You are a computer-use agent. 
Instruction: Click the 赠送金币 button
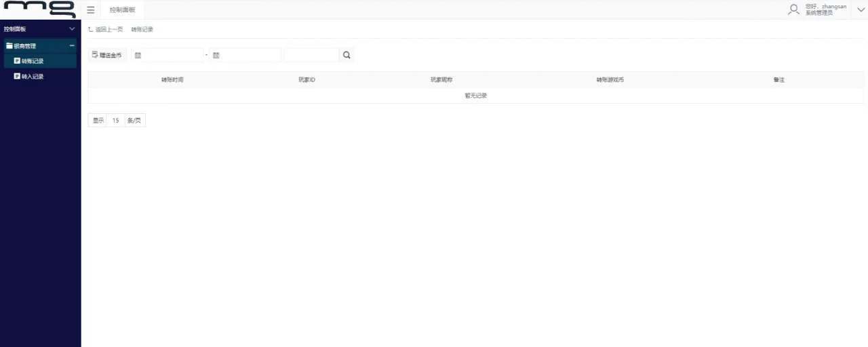tap(107, 56)
